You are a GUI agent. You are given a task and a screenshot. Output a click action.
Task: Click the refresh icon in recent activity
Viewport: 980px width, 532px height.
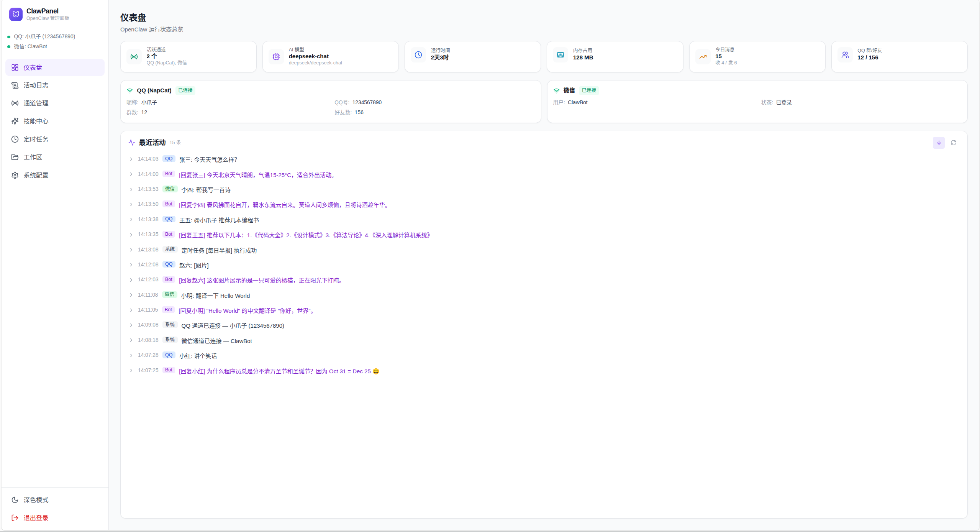pos(954,143)
